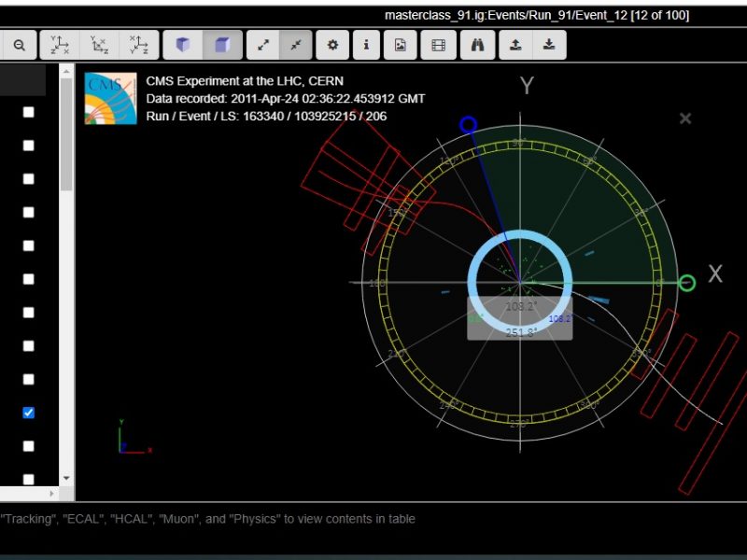Click the left panel scrollbar down arrow
Screen dimensions: 747x560
65,478
